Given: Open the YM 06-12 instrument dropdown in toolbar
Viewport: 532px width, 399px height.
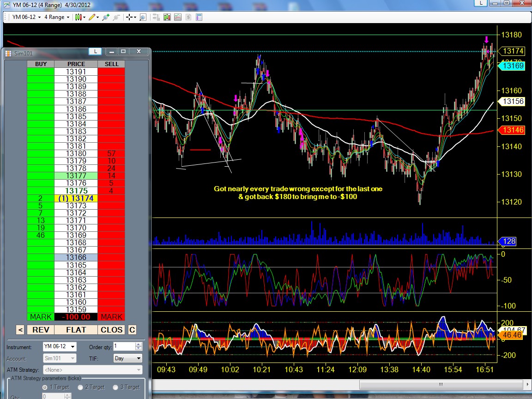Looking at the screenshot, I should [26, 17].
